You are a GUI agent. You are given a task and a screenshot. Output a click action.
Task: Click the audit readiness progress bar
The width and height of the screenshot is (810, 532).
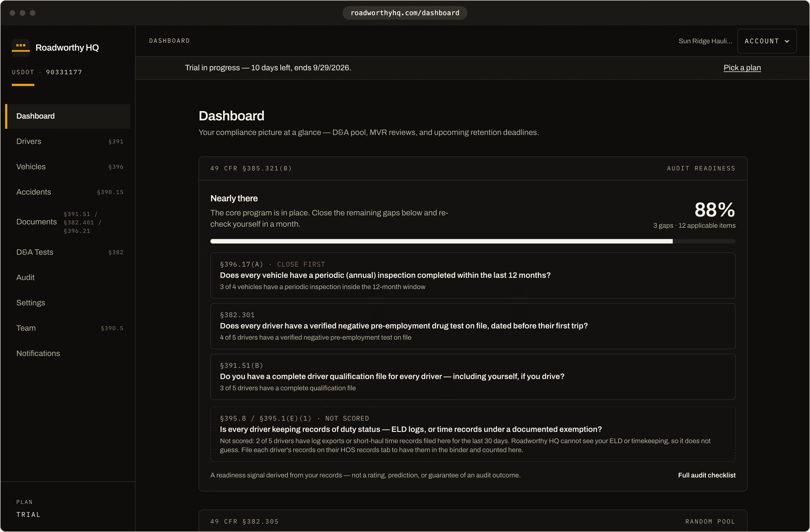(x=473, y=242)
